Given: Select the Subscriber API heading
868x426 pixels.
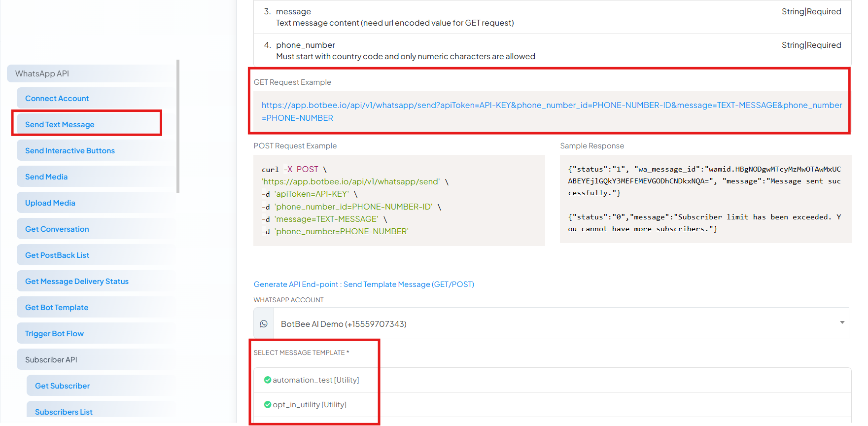Looking at the screenshot, I should click(x=96, y=359).
